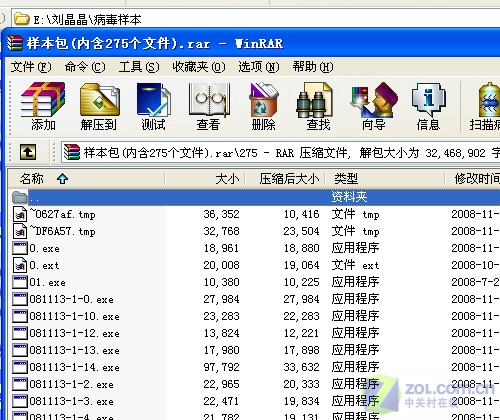
Task: Click icon of 081113-1-0.exe
Action: pyautogui.click(x=20, y=299)
